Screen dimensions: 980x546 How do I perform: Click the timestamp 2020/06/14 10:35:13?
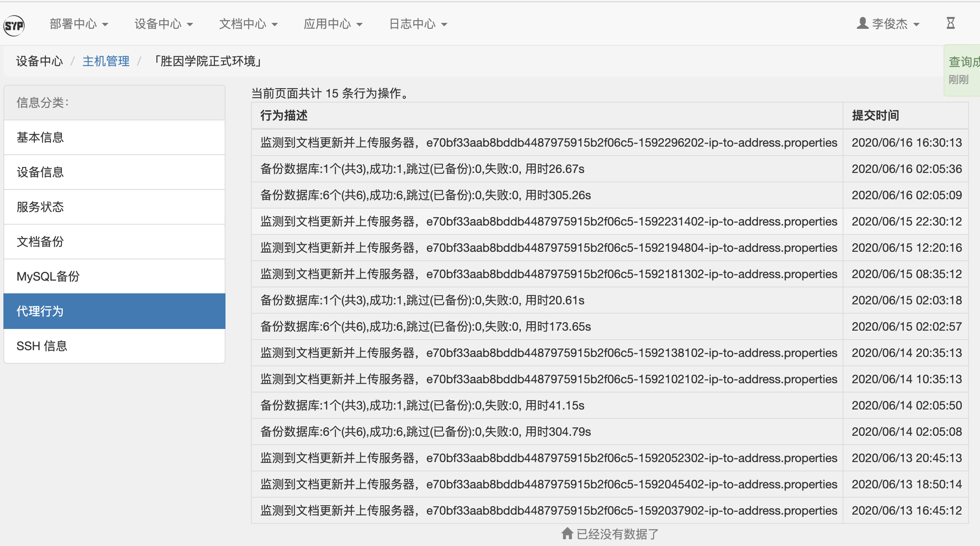(907, 379)
